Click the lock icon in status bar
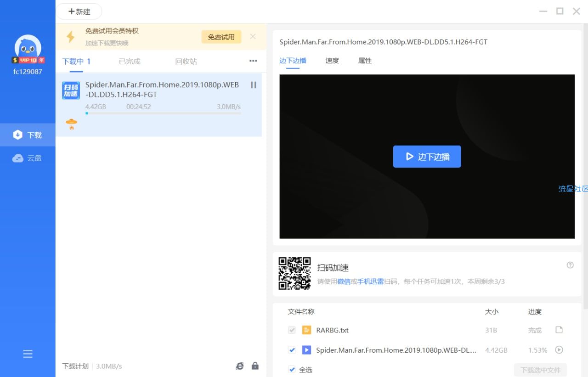Viewport: 588px width, 377px height. (255, 366)
